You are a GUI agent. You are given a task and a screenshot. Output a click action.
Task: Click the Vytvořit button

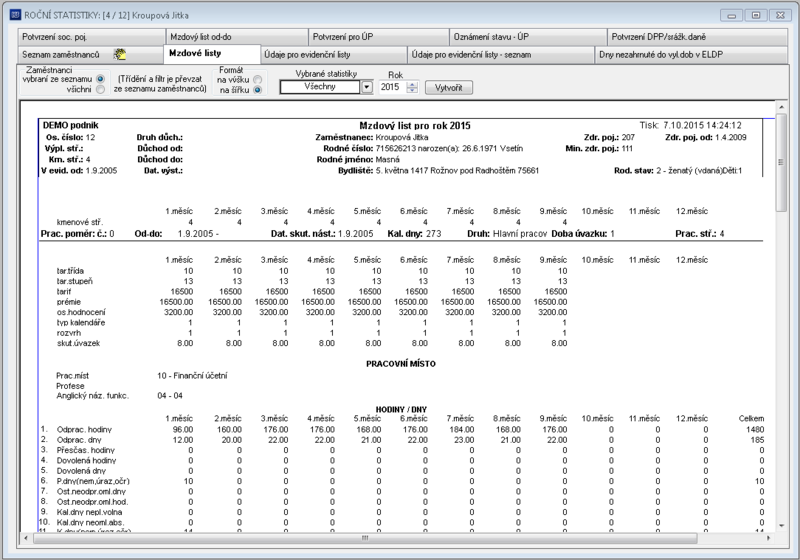coord(448,88)
